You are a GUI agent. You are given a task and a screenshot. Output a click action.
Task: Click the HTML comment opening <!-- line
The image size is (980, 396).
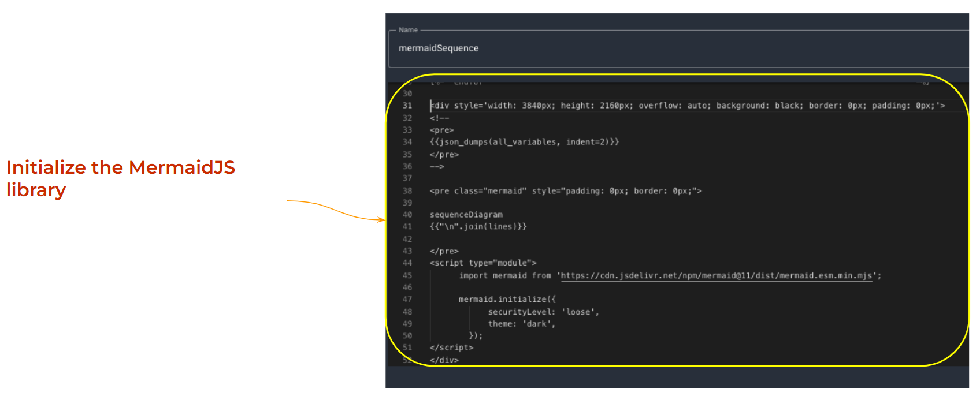[439, 118]
